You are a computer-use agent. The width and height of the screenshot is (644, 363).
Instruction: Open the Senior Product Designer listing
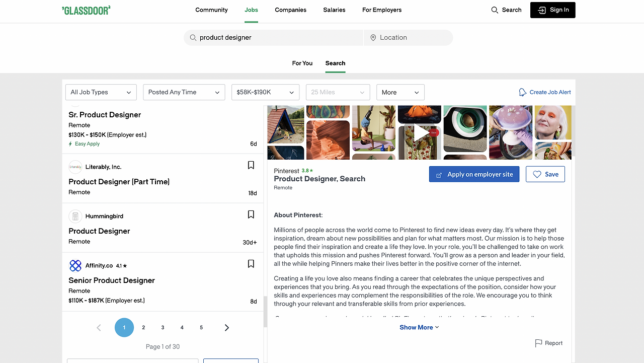point(112,280)
